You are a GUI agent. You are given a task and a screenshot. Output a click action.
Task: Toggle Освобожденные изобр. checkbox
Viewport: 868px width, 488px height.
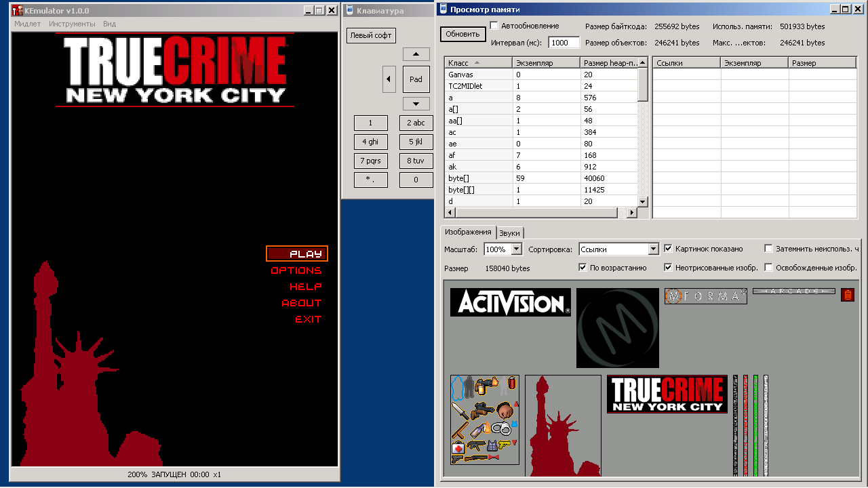pos(769,268)
